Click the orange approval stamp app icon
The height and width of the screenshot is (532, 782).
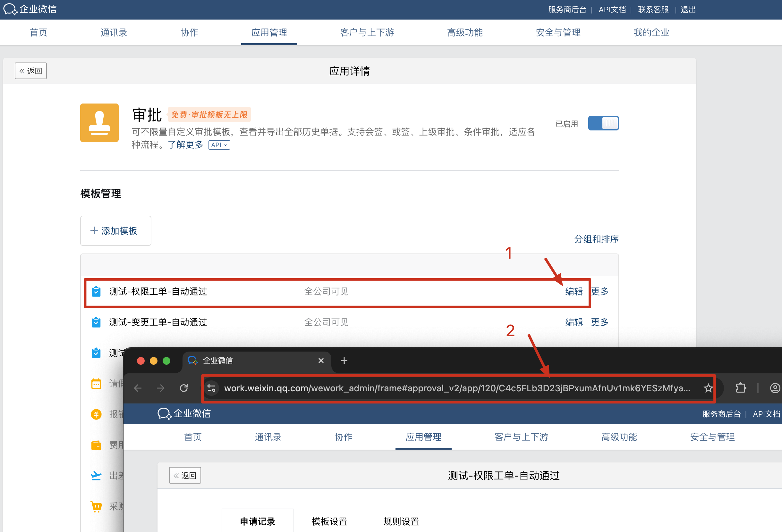pos(99,123)
